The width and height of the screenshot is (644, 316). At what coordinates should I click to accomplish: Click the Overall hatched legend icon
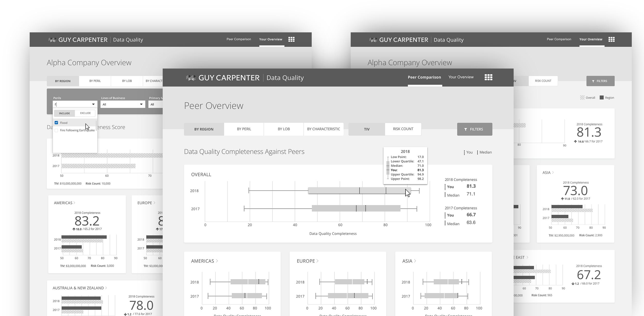tap(582, 98)
